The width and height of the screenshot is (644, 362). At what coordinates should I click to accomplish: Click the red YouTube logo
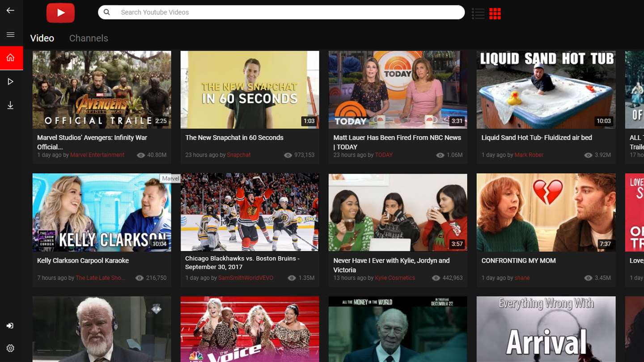click(x=60, y=13)
